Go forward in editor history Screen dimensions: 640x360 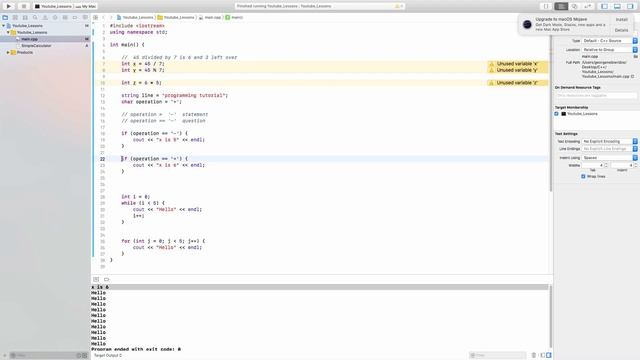pos(111,18)
